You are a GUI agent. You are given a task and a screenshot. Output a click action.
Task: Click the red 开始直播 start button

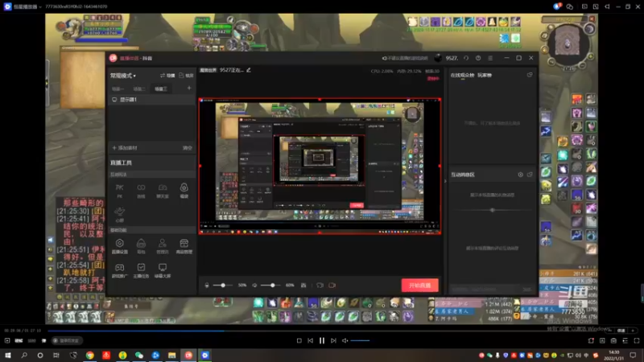pos(419,286)
